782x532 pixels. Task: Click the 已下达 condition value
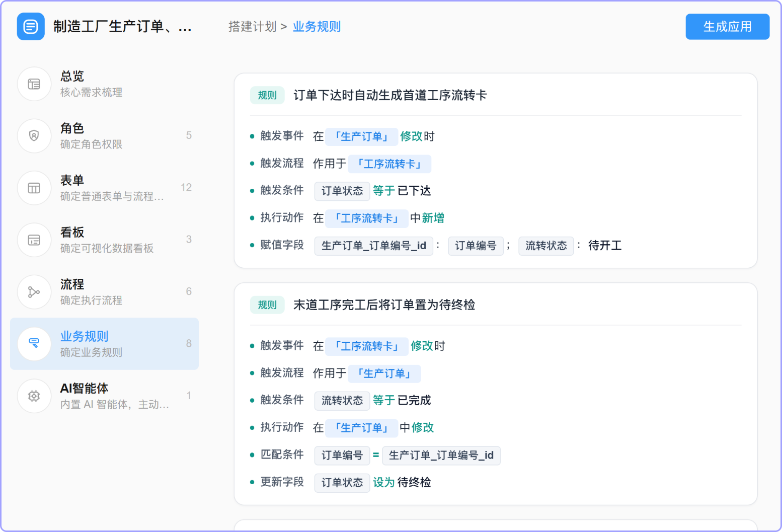click(414, 191)
